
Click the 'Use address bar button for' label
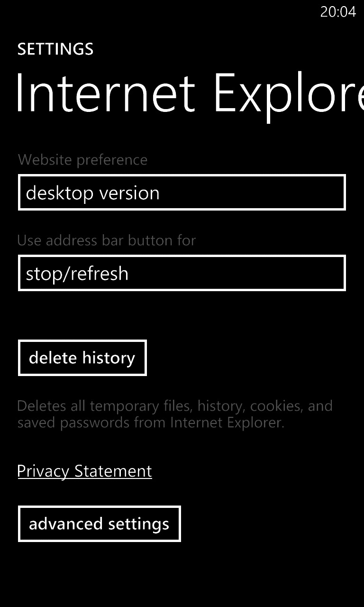tap(106, 240)
